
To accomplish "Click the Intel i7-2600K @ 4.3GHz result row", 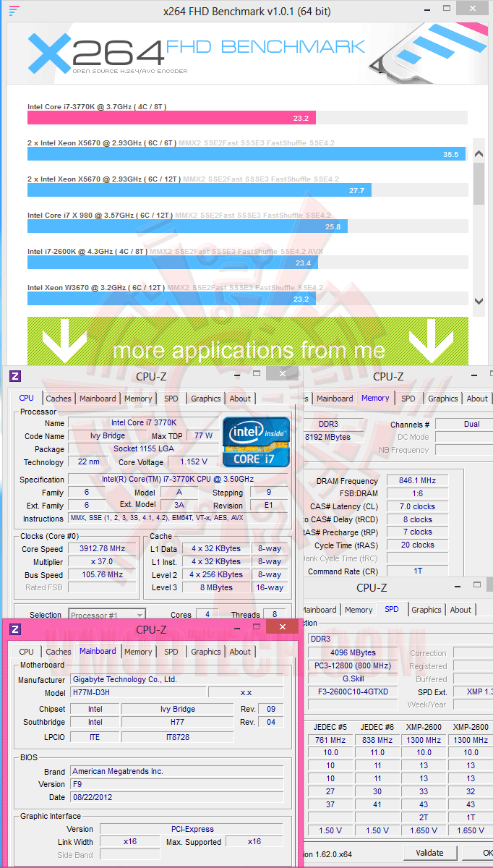I will coord(248,258).
